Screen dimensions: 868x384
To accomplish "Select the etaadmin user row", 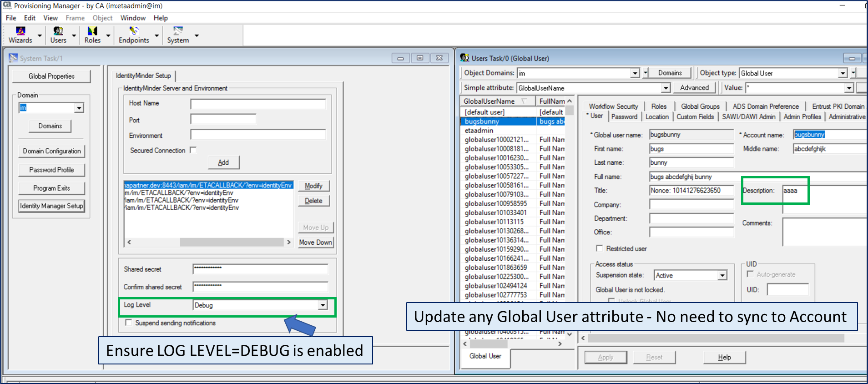I will 479,131.
